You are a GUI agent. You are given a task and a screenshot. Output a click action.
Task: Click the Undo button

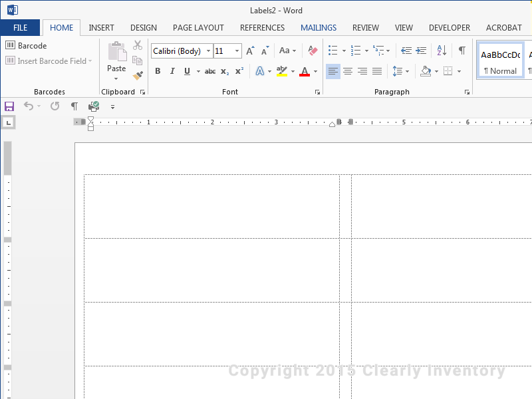click(x=29, y=106)
